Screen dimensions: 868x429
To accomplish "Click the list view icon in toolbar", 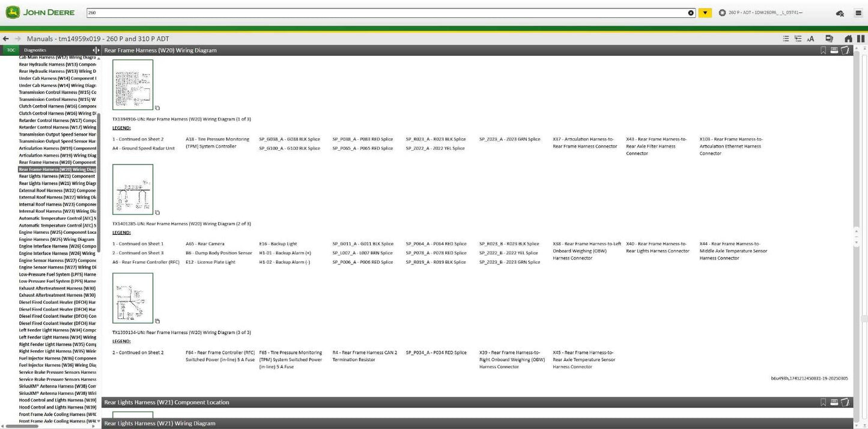I will (x=786, y=38).
